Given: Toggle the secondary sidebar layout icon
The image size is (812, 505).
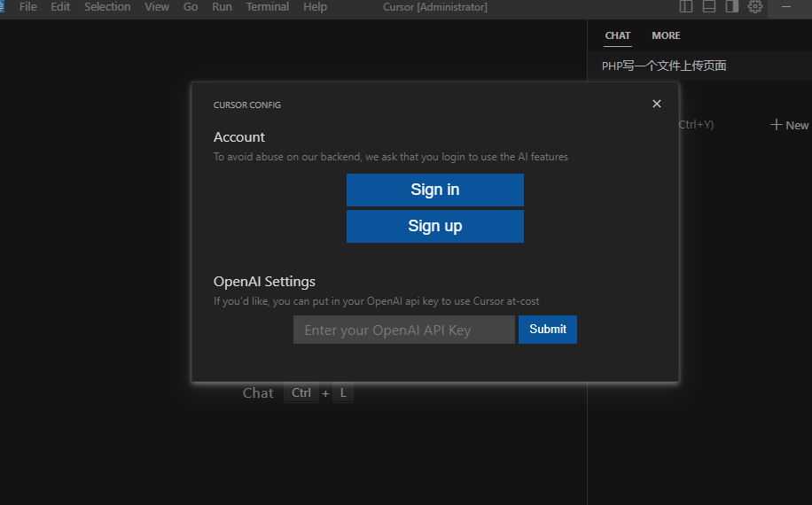Looking at the screenshot, I should click(x=731, y=7).
